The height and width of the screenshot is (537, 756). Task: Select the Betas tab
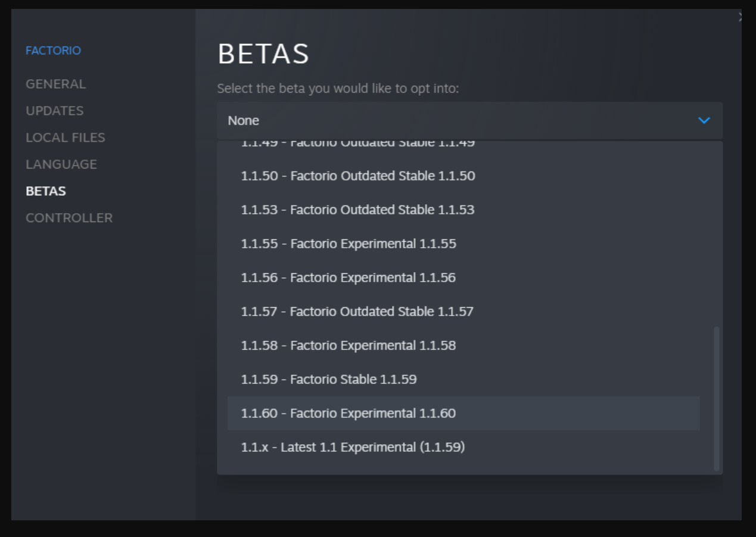click(x=46, y=191)
